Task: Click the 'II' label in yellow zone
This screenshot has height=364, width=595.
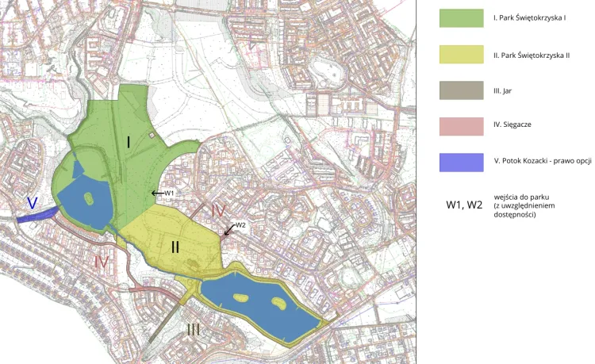Action: click(x=175, y=247)
